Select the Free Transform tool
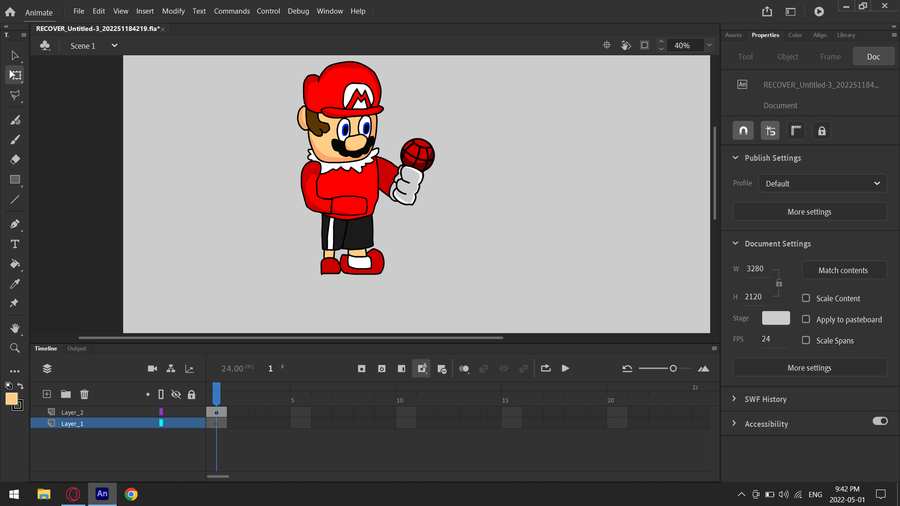The image size is (900, 506). pyautogui.click(x=15, y=75)
